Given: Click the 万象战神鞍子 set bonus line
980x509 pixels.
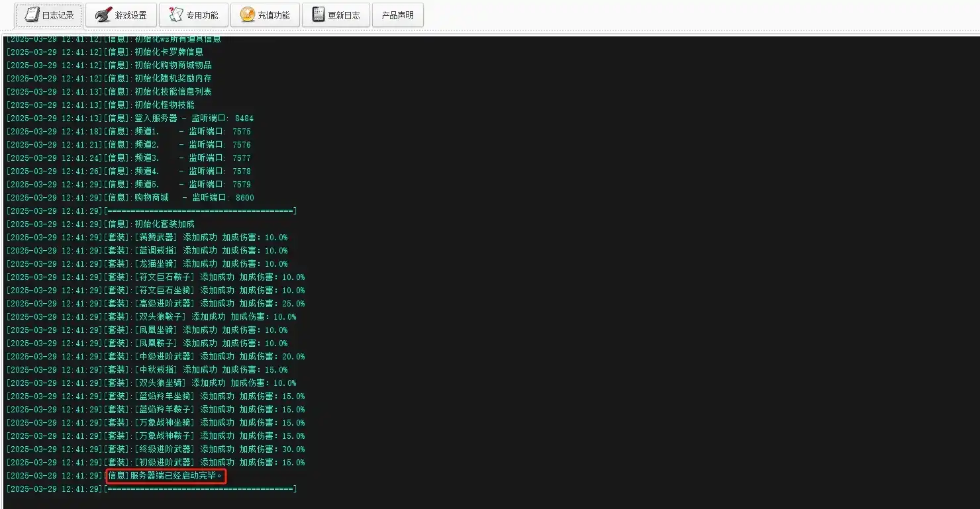Looking at the screenshot, I should coord(155,436).
